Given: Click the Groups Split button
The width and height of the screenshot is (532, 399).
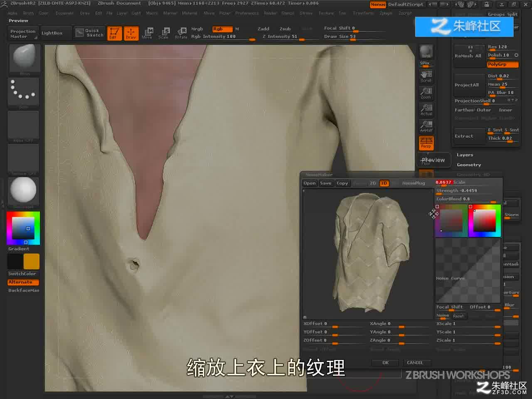Looking at the screenshot, I should 502,14.
